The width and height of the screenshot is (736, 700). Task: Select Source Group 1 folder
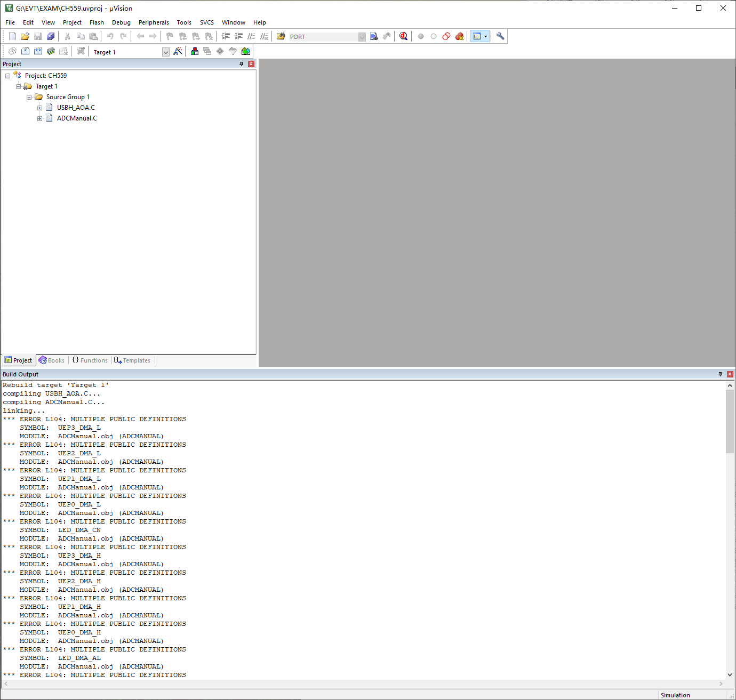(68, 97)
